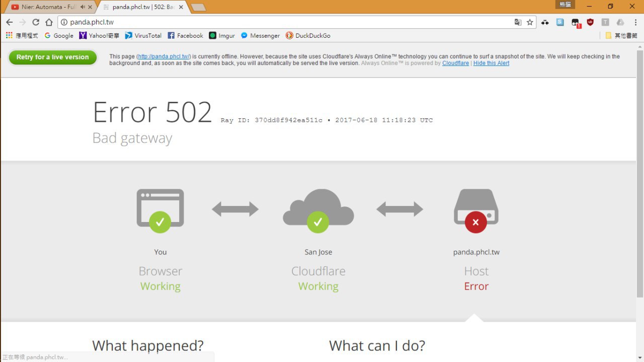Hide this Alert link
This screenshot has height=362, width=644.
pyautogui.click(x=491, y=63)
